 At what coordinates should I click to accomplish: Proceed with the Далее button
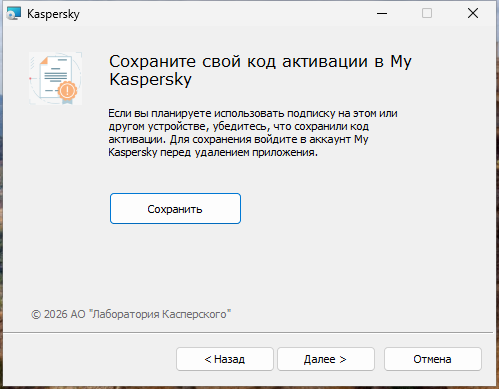[x=326, y=359]
